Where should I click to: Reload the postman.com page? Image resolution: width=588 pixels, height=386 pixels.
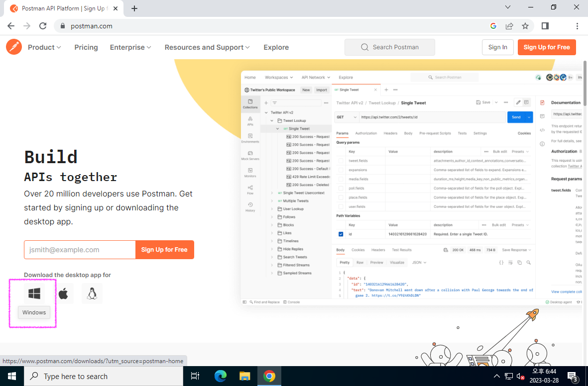(43, 26)
